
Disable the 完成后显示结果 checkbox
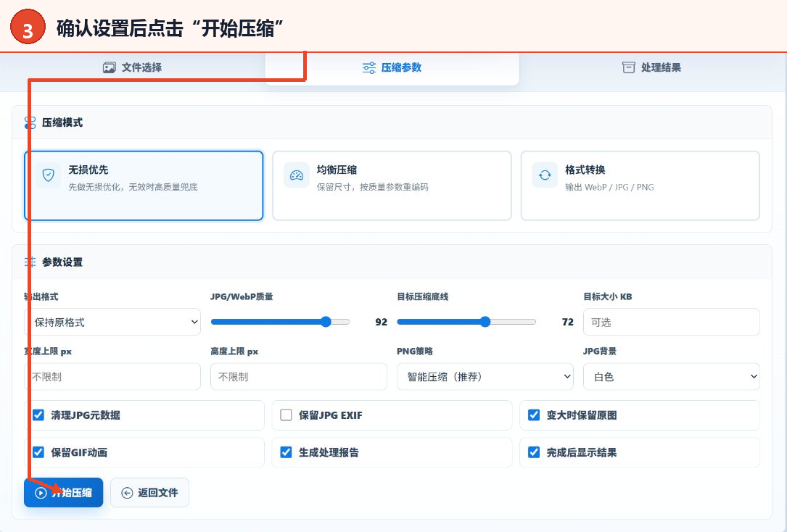coord(534,452)
